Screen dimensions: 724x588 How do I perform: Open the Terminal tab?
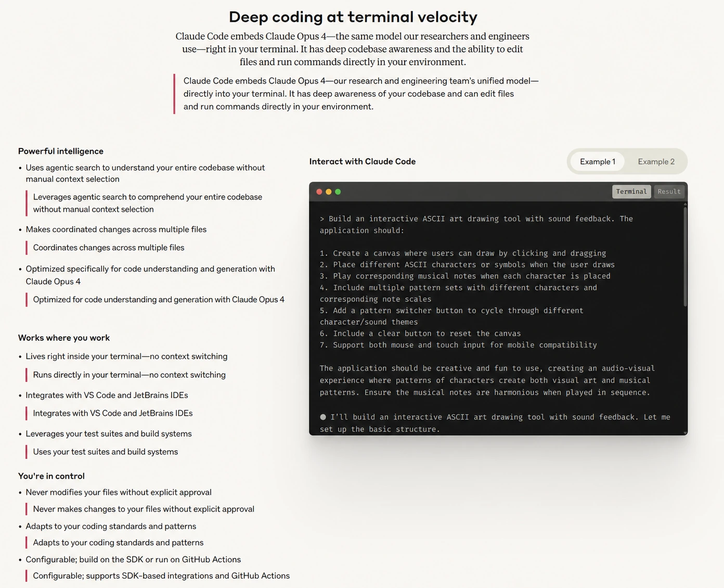[x=631, y=191]
